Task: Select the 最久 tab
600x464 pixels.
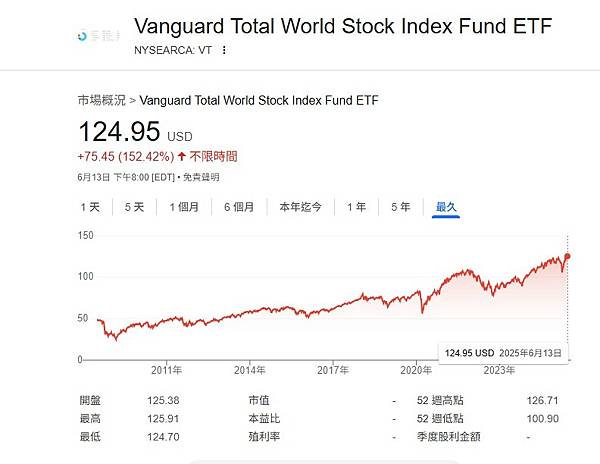Action: (x=446, y=207)
